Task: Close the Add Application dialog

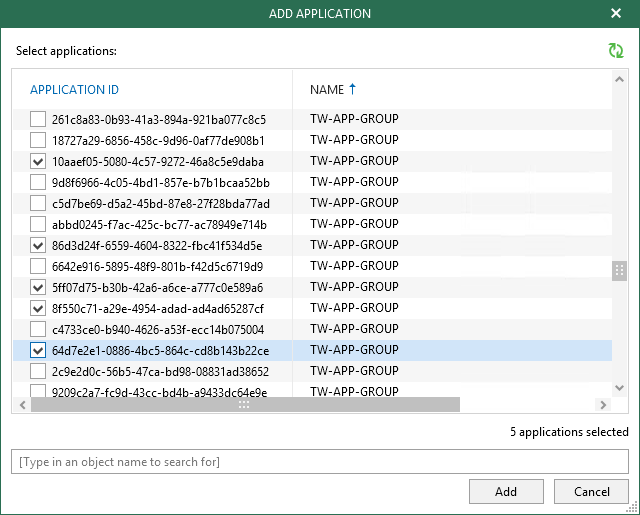Action: (x=616, y=14)
